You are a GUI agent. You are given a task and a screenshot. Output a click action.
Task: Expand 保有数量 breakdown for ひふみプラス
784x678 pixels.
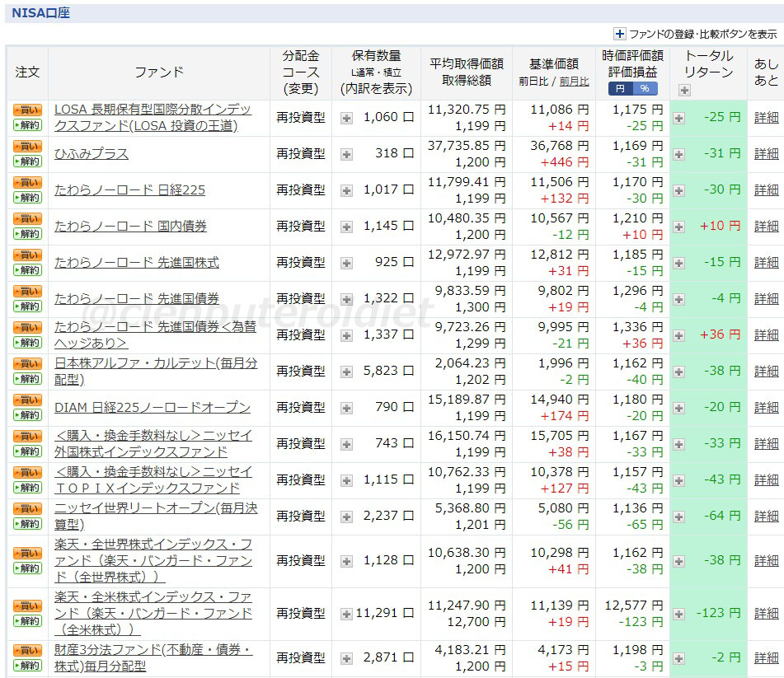click(346, 154)
